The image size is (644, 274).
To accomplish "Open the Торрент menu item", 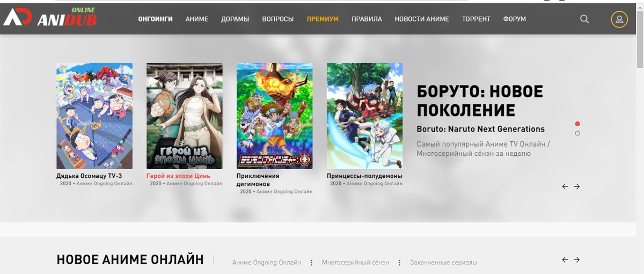I will coord(476,19).
